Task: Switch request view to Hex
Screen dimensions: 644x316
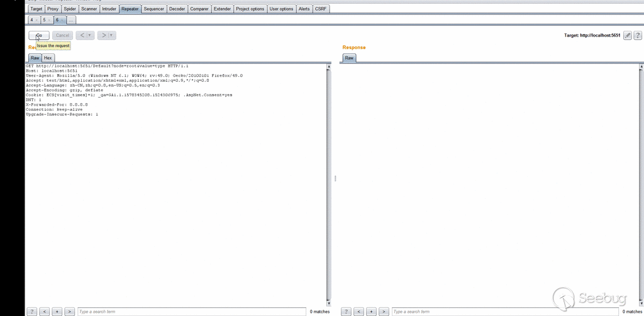Action: 48,58
